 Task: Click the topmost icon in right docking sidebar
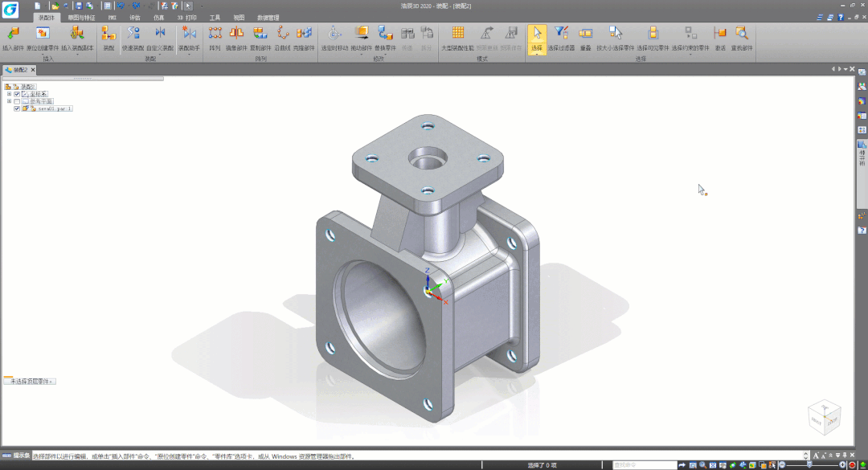(x=862, y=72)
